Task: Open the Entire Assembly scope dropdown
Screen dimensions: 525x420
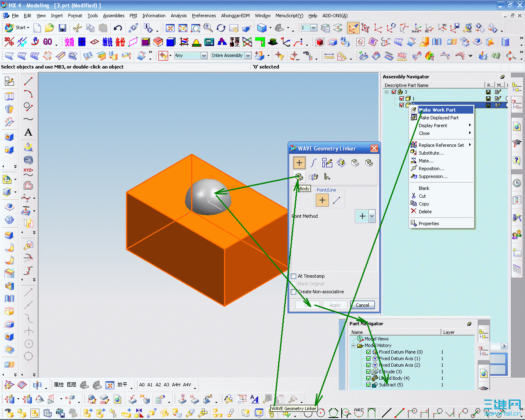Action: [248, 55]
